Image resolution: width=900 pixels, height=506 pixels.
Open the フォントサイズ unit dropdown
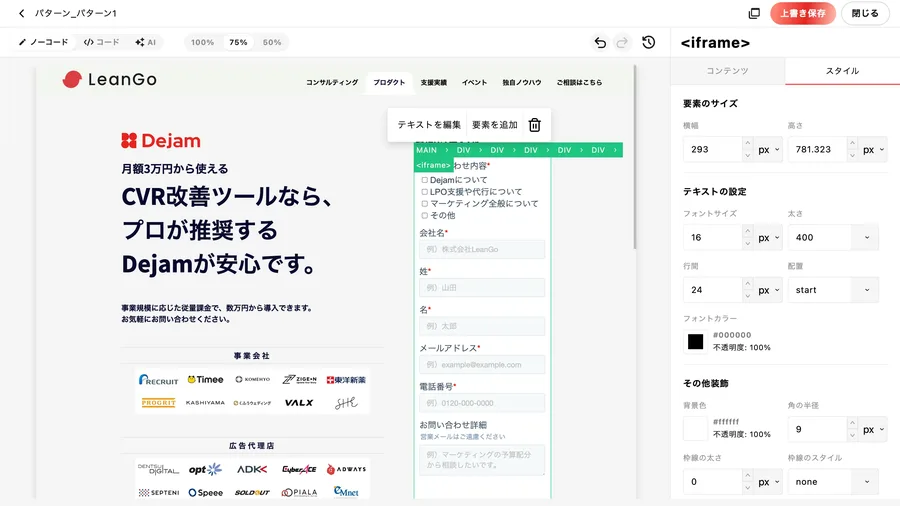click(769, 238)
